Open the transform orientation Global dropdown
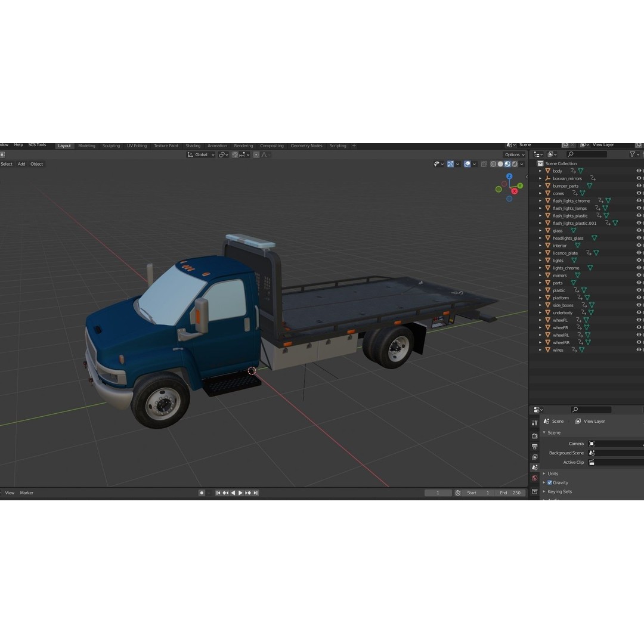Image resolution: width=644 pixels, height=644 pixels. pos(201,154)
